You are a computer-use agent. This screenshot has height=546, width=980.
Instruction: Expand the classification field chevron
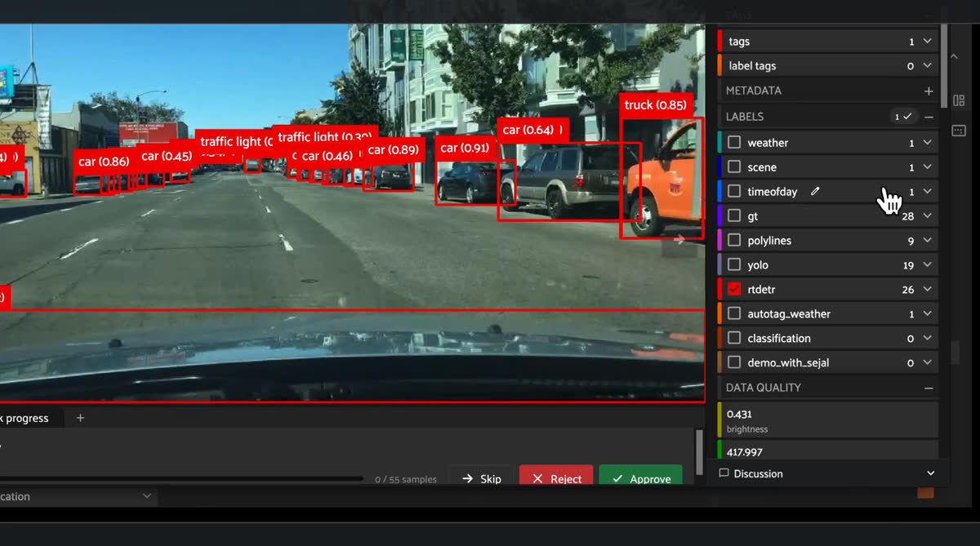(928, 338)
